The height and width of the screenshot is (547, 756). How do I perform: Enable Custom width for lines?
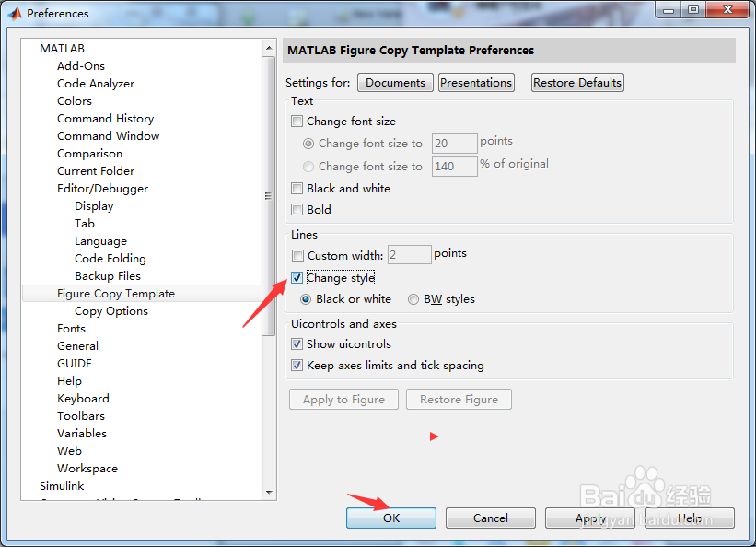coord(297,255)
